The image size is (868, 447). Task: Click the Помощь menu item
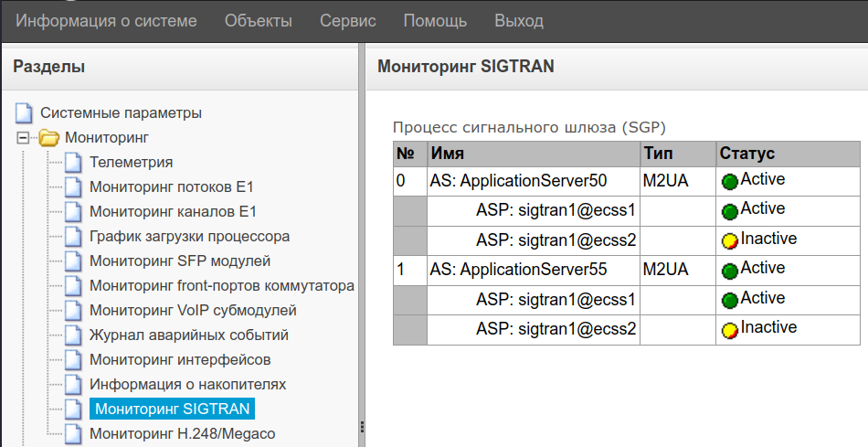(435, 20)
